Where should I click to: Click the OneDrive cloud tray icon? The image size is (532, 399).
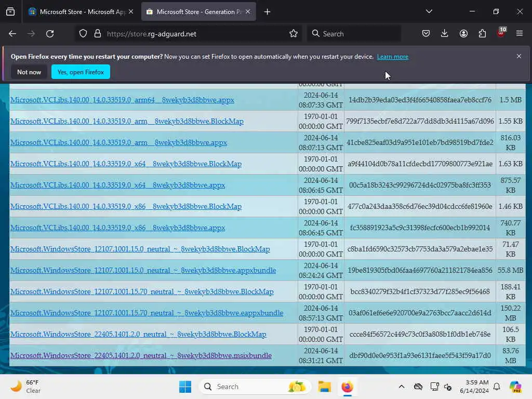click(418, 387)
